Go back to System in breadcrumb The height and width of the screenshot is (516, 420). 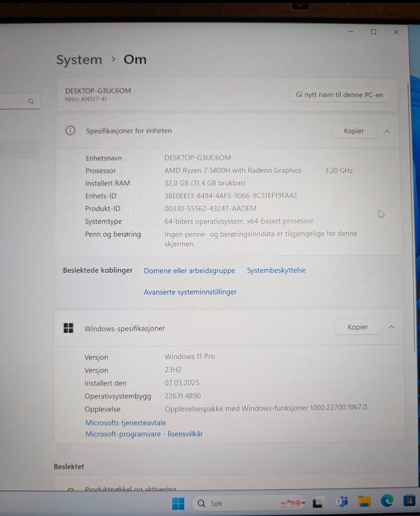tap(79, 60)
